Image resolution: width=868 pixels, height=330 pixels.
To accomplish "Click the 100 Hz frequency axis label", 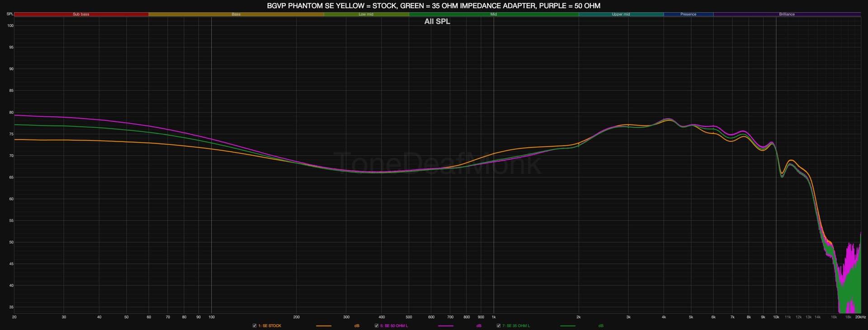I will click(x=211, y=317).
